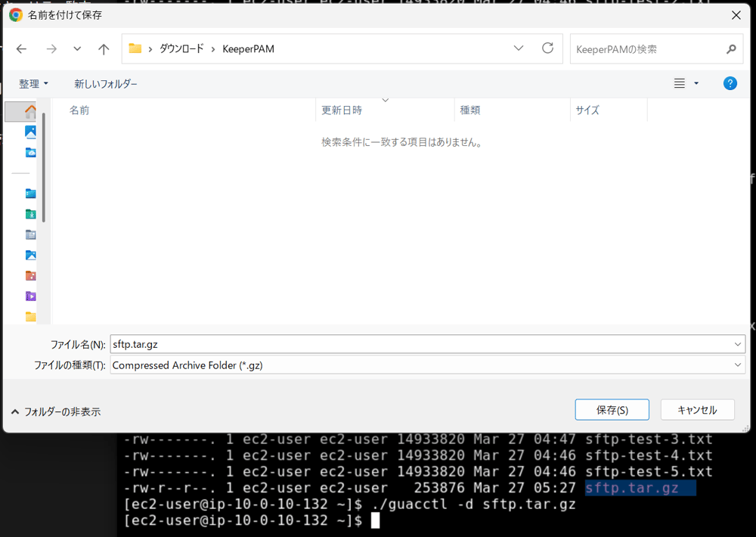Select the purple Videos folder icon
756x537 pixels.
tap(30, 297)
